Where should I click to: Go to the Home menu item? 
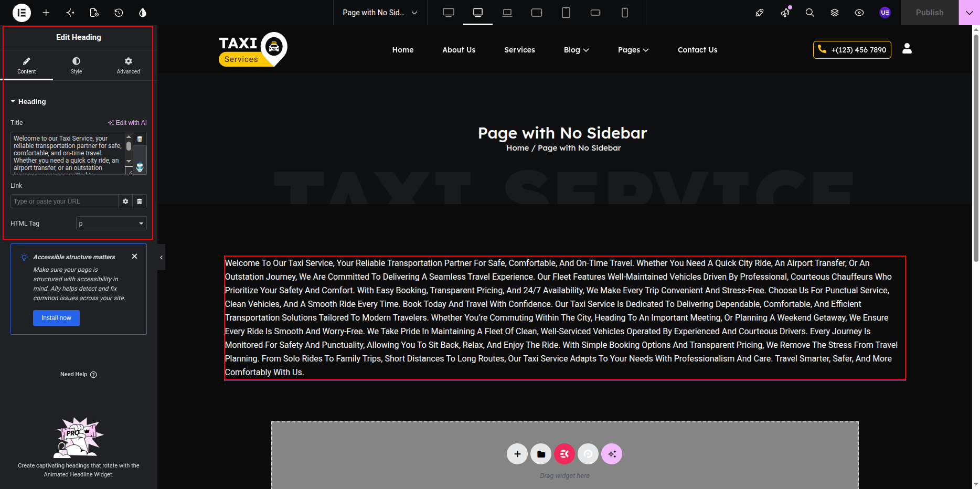click(x=403, y=50)
